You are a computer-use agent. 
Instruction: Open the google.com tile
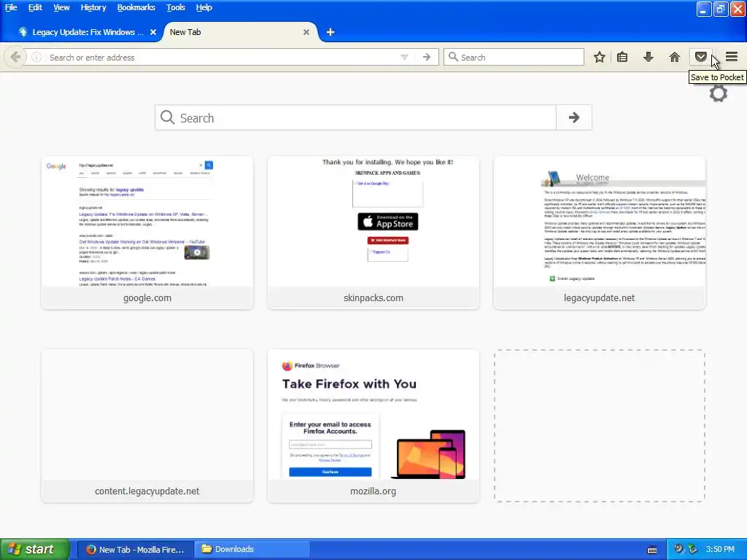[x=147, y=233]
